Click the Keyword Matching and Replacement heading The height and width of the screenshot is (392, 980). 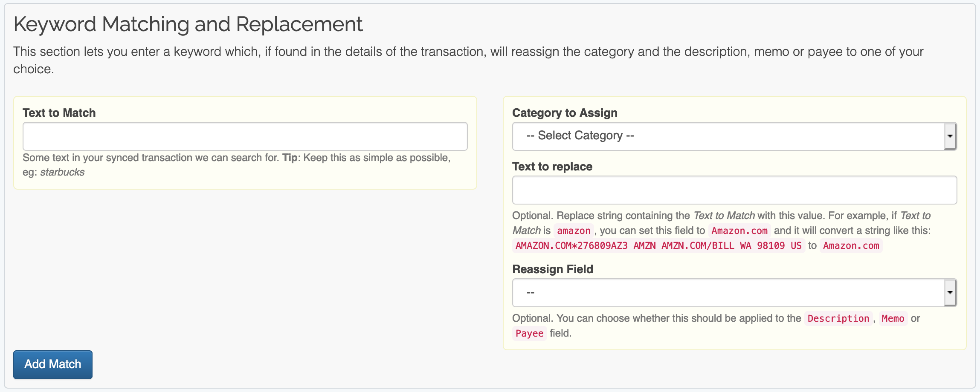(188, 24)
